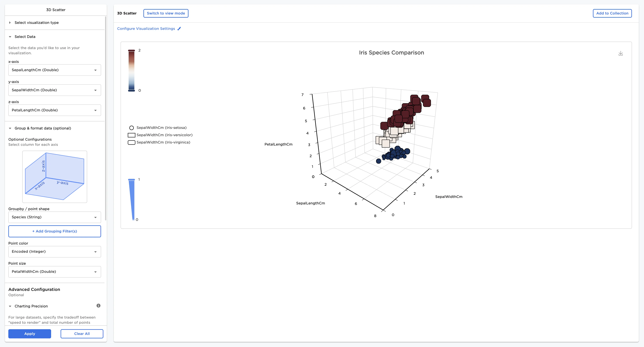Click the Charting Precision info icon

click(x=98, y=306)
